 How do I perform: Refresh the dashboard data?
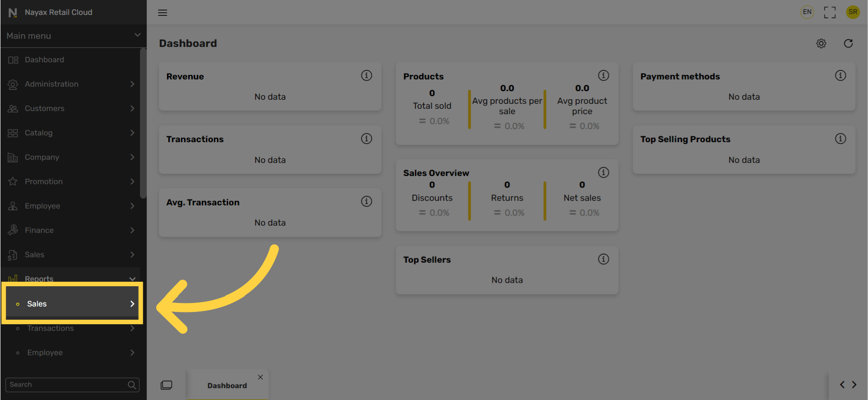[x=848, y=43]
